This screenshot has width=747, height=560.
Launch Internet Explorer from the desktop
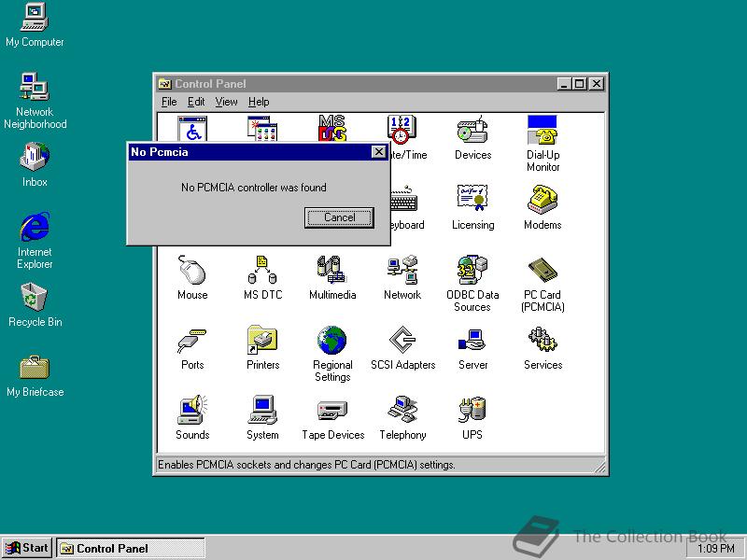pos(35,227)
